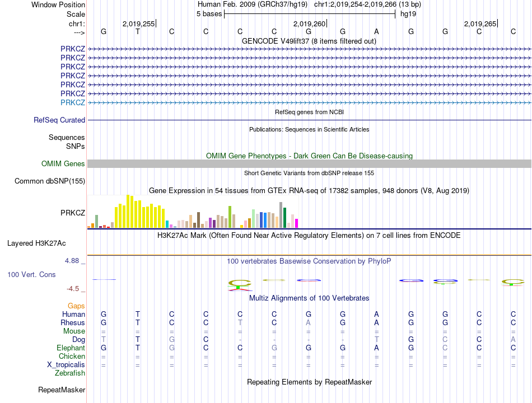Click the dark green bar in GTEx chart

coord(284,217)
